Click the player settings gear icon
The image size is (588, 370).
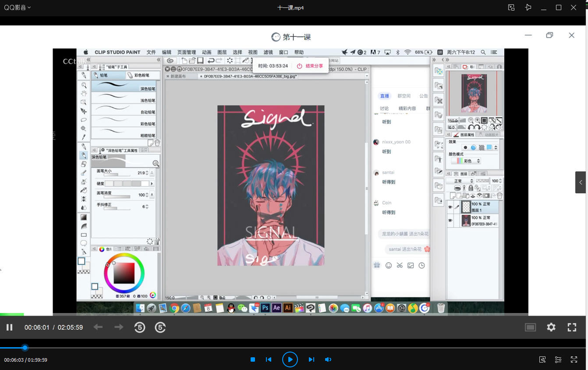pos(551,327)
